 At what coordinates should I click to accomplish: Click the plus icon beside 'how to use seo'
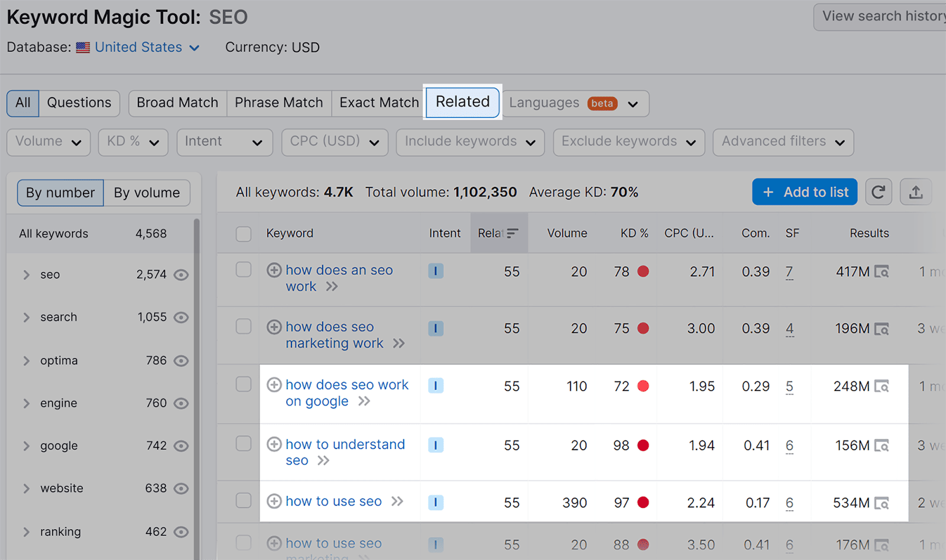[x=274, y=501]
